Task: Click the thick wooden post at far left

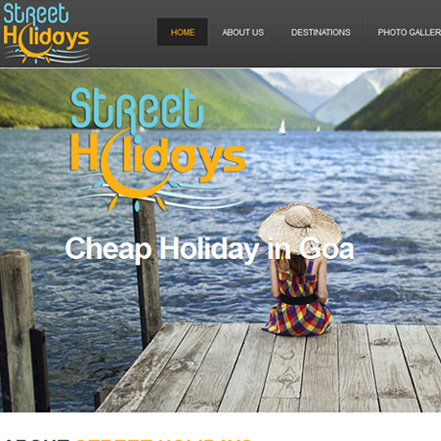Action: [x=17, y=330]
